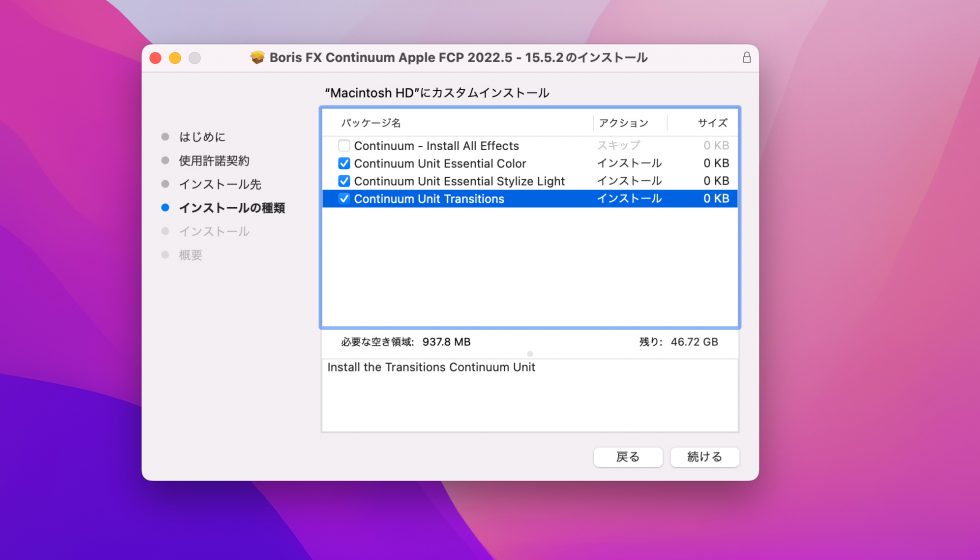Click the インストール先 step in sidebar

tap(220, 184)
